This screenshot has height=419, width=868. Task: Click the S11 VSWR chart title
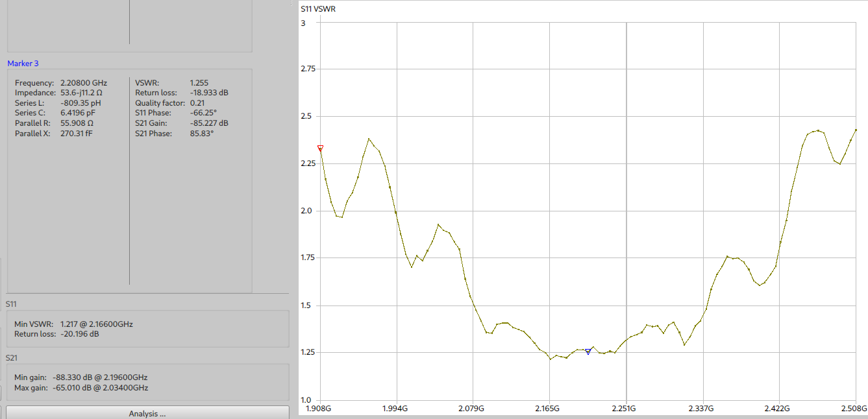tap(318, 9)
